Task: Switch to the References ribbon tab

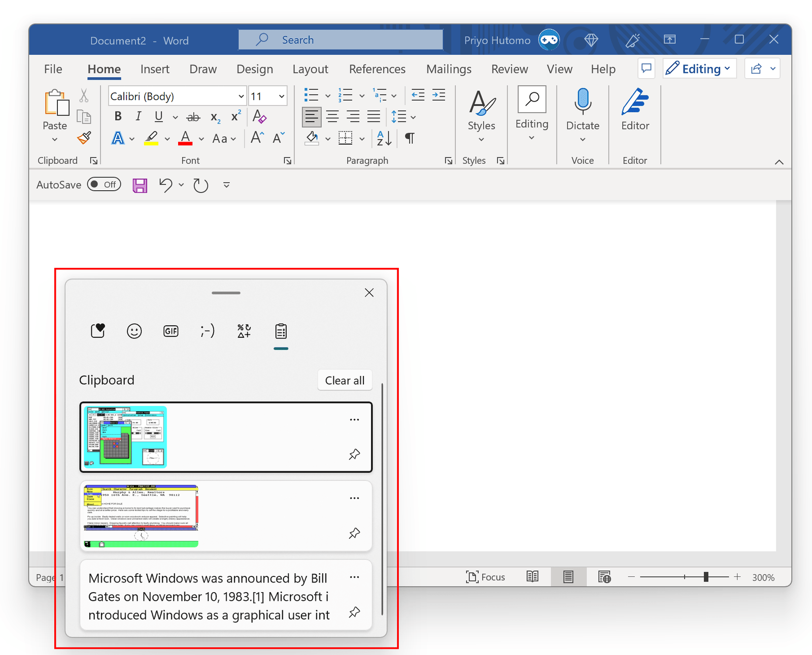Action: tap(377, 69)
